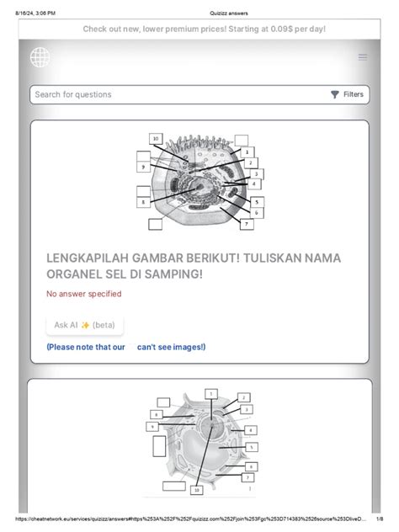399x532 pixels.
Task: Click the 'No answer specified' text
Action: (x=84, y=294)
